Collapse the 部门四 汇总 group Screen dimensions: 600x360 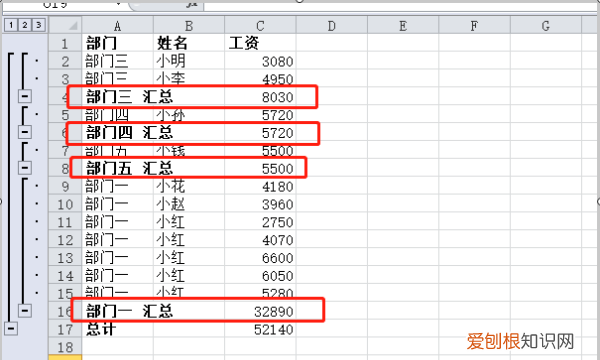pos(25,132)
